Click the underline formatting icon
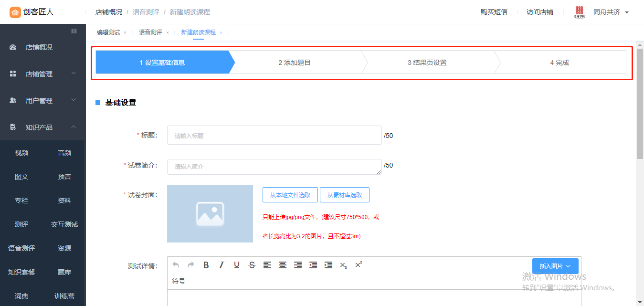 click(x=237, y=265)
